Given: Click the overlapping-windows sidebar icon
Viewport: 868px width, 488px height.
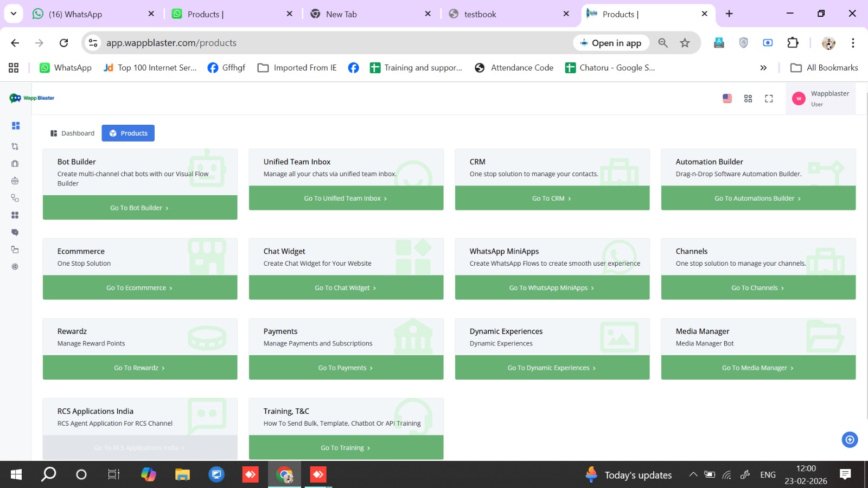Looking at the screenshot, I should [15, 249].
